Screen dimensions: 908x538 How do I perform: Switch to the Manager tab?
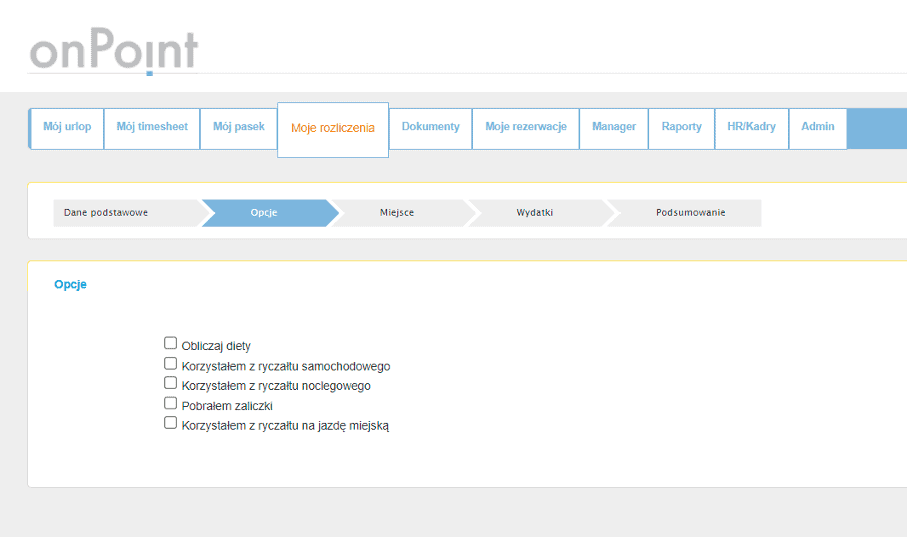pyautogui.click(x=614, y=127)
